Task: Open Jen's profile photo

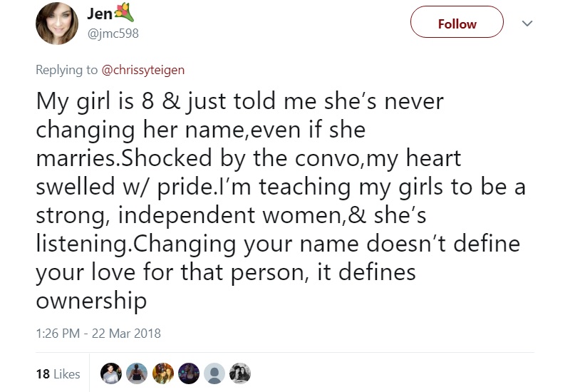Action: [57, 24]
